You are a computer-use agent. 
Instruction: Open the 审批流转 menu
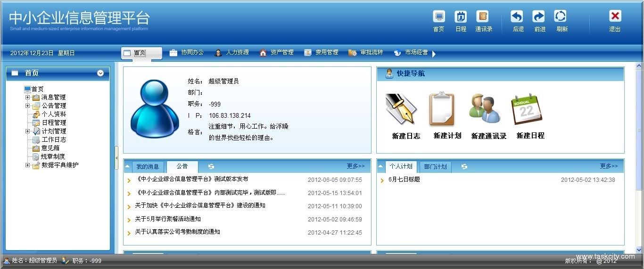(366, 53)
